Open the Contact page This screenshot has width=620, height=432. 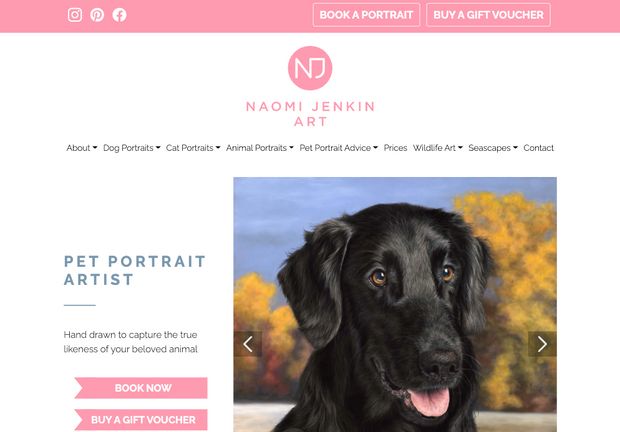click(539, 148)
